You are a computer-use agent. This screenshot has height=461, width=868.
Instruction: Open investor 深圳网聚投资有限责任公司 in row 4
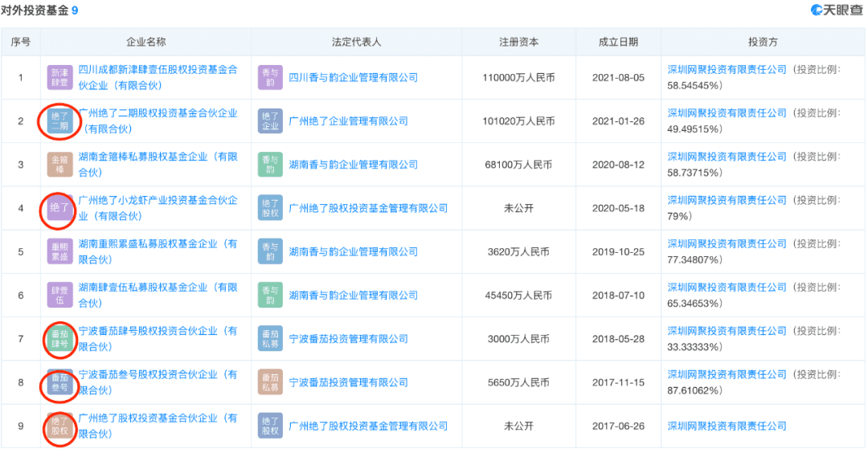coord(727,200)
